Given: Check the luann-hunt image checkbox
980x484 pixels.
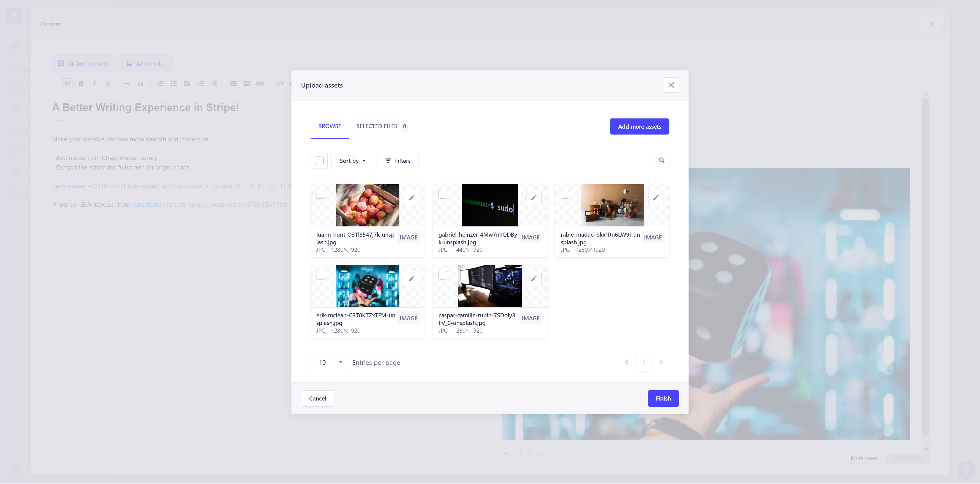Looking at the screenshot, I should [320, 195].
